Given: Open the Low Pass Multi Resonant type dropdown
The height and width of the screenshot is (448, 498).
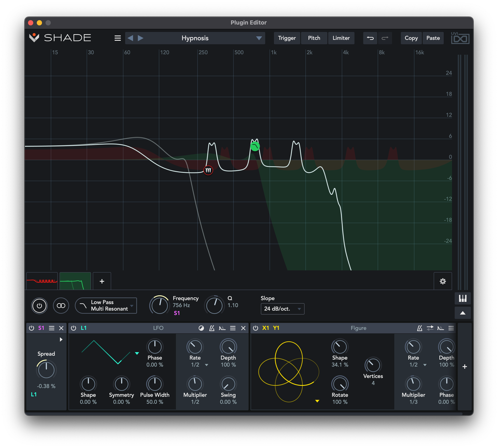Looking at the screenshot, I should tap(106, 306).
